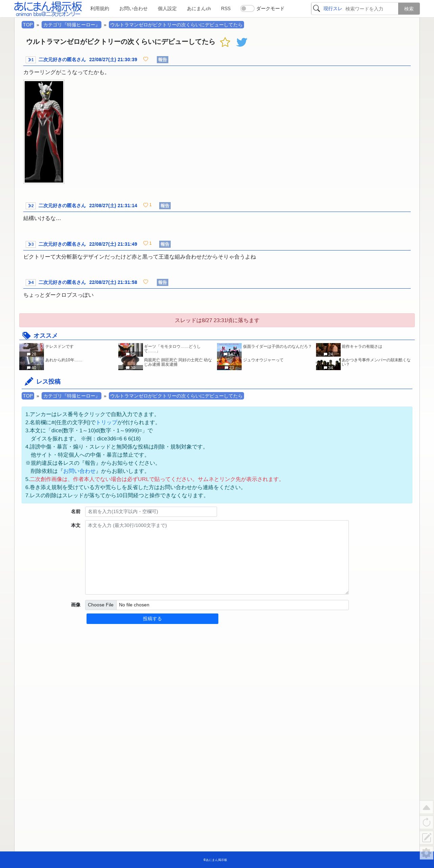Open recommended thread あかつき号事件メンバーの顛末酷くない？
434x868 pixels.
coord(376,362)
